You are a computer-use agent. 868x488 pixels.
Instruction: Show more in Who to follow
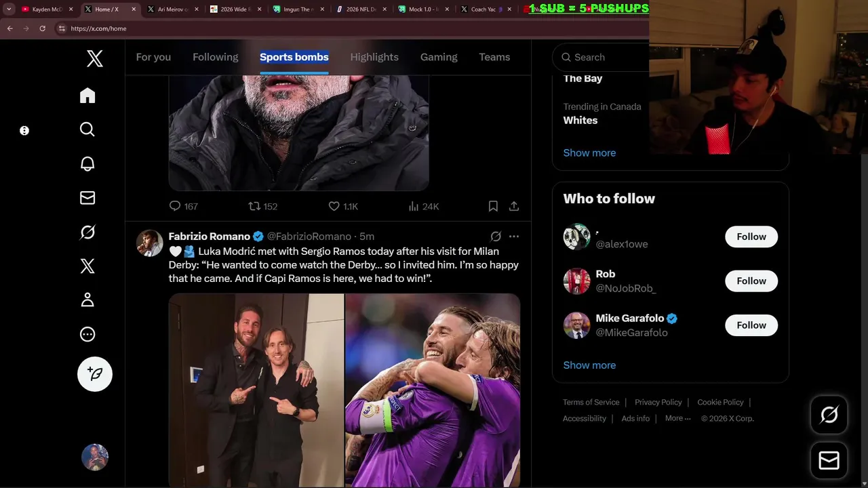click(589, 365)
